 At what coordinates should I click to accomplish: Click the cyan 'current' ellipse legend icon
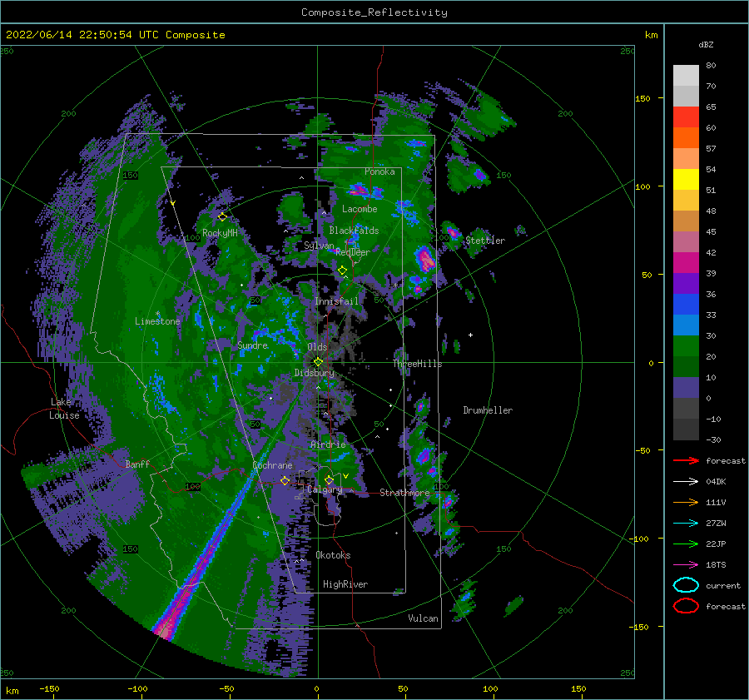[x=686, y=585]
